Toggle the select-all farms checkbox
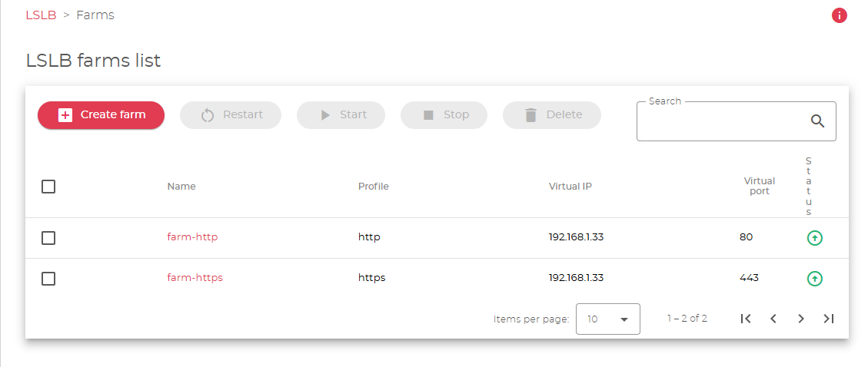Image resolution: width=868 pixels, height=367 pixels. pyautogui.click(x=48, y=187)
